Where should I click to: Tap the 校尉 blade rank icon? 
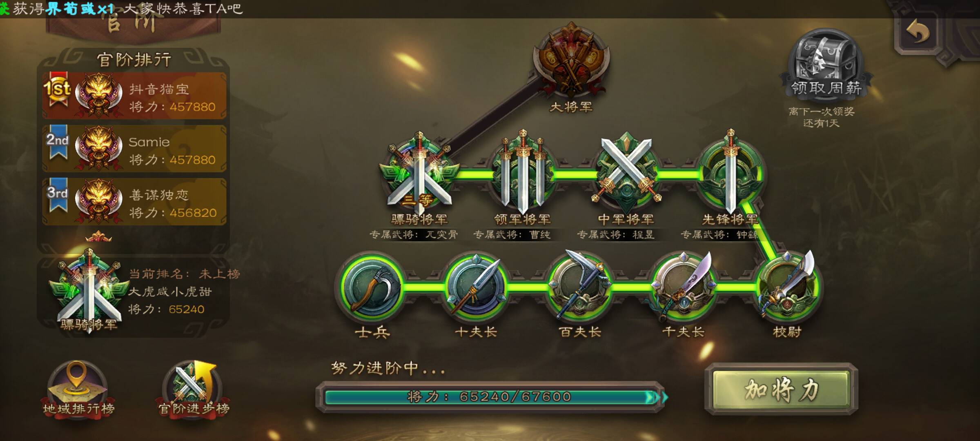787,286
